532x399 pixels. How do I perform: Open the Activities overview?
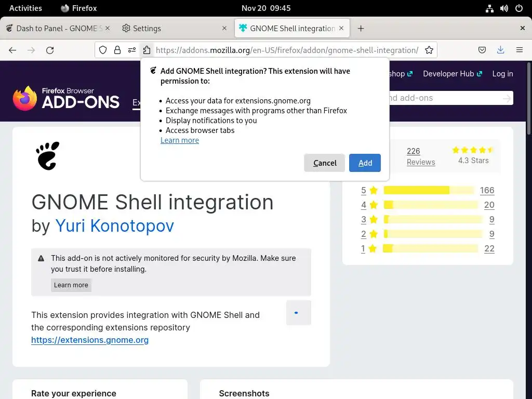(25, 8)
